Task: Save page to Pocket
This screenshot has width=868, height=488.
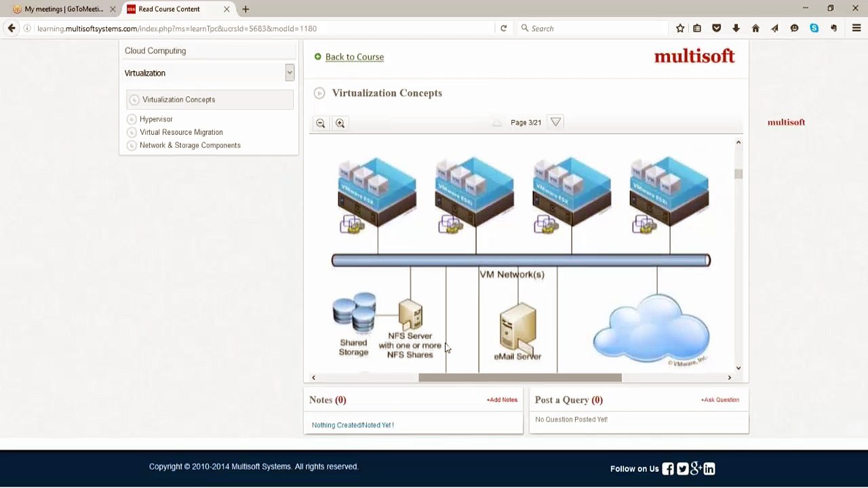Action: pyautogui.click(x=717, y=28)
